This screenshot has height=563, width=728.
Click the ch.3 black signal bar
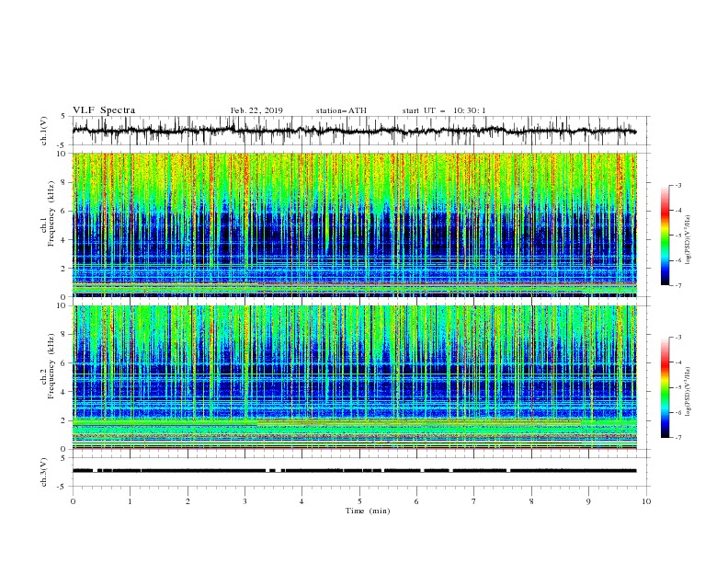tap(354, 471)
